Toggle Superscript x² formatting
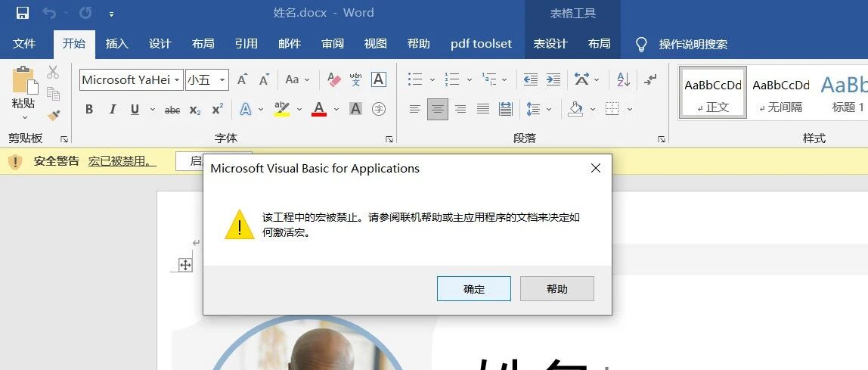Viewport: 868px width, 370px height. (x=218, y=109)
